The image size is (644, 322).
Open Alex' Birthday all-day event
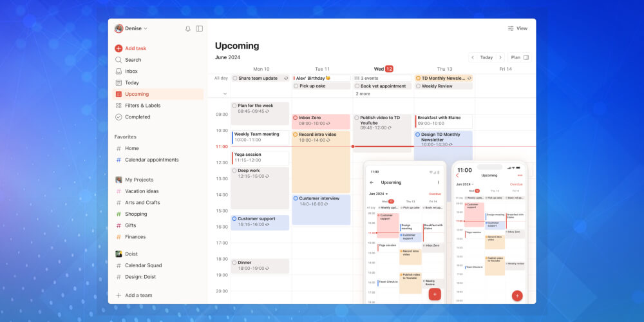point(321,78)
